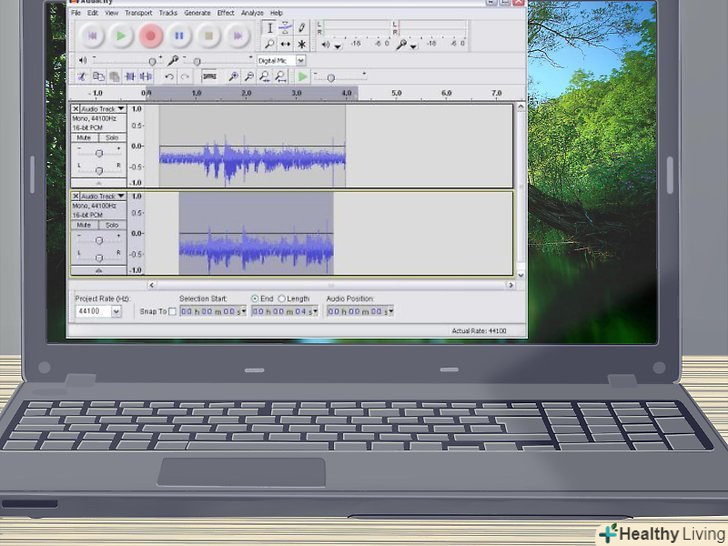
Task: Select the Length radio button
Action: [x=282, y=298]
